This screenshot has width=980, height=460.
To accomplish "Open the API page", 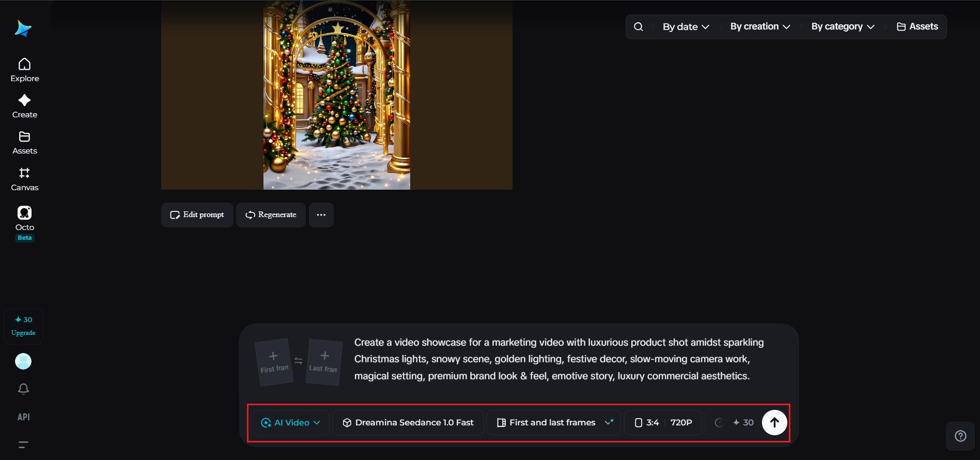I will (x=23, y=417).
